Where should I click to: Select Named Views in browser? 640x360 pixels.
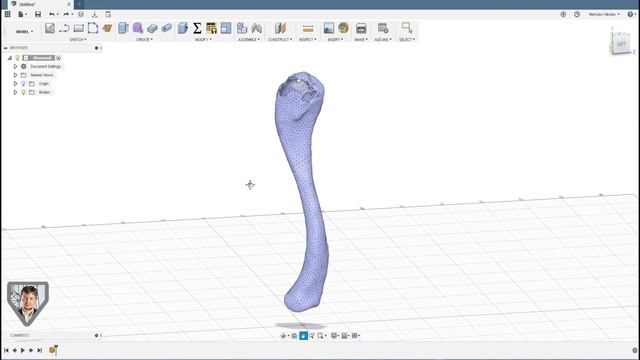[x=42, y=75]
